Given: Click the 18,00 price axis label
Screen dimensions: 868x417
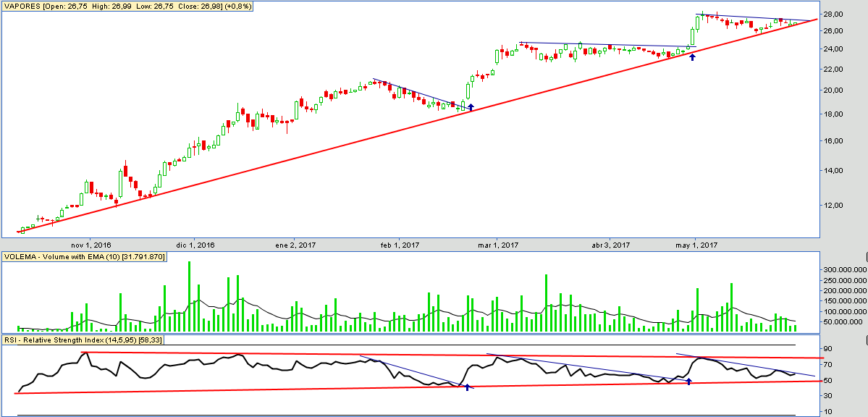Looking at the screenshot, I should tap(834, 114).
